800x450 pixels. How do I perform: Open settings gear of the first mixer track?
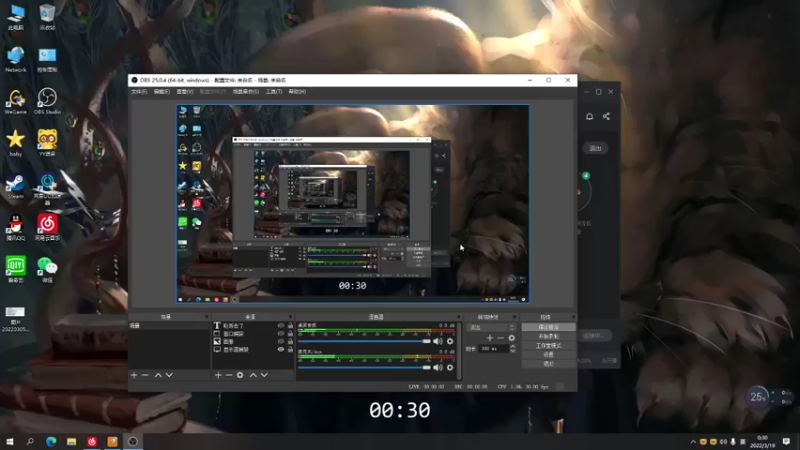click(450, 341)
